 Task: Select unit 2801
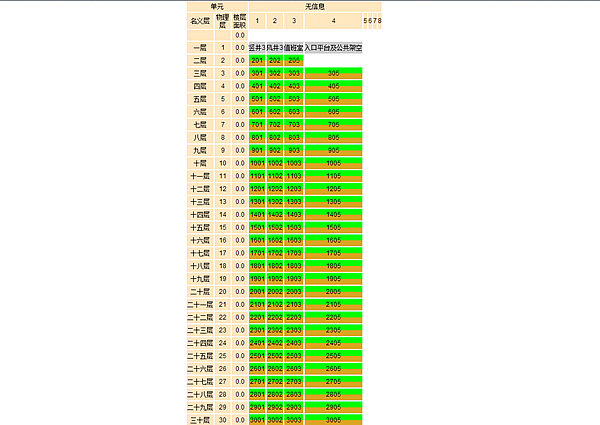257,394
